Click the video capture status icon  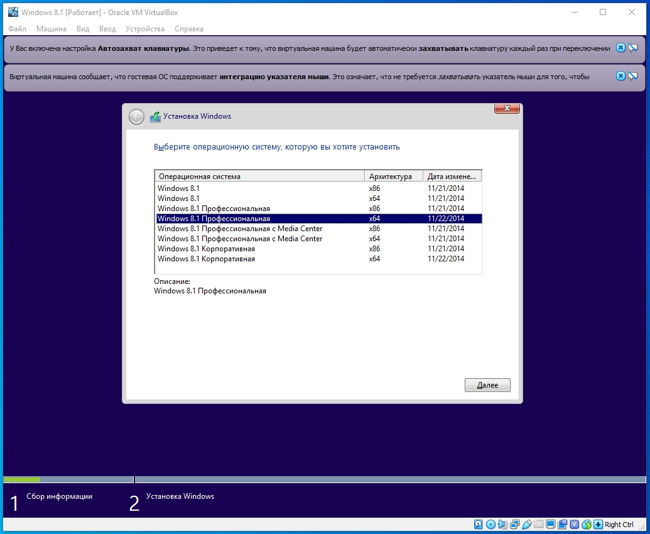(562, 524)
